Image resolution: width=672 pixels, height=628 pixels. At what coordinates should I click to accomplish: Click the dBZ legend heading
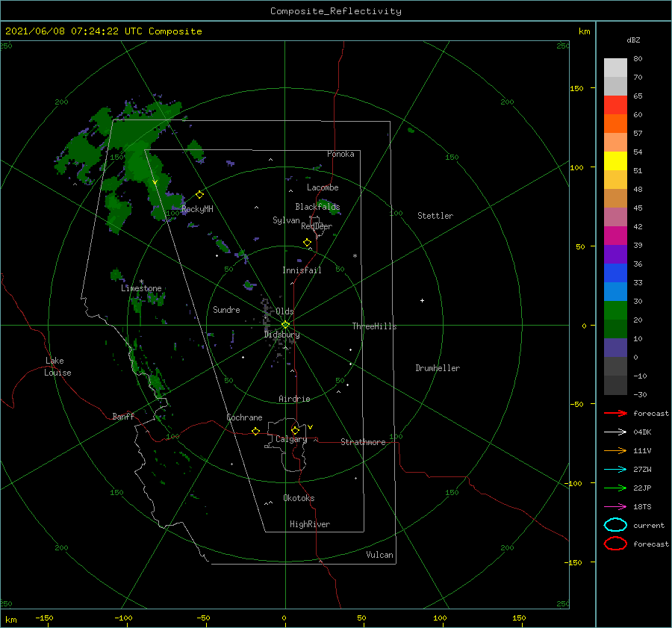633,40
